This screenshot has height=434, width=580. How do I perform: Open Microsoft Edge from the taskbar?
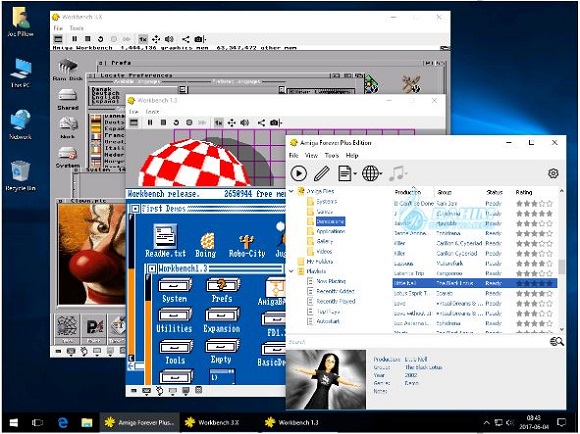pos(63,422)
